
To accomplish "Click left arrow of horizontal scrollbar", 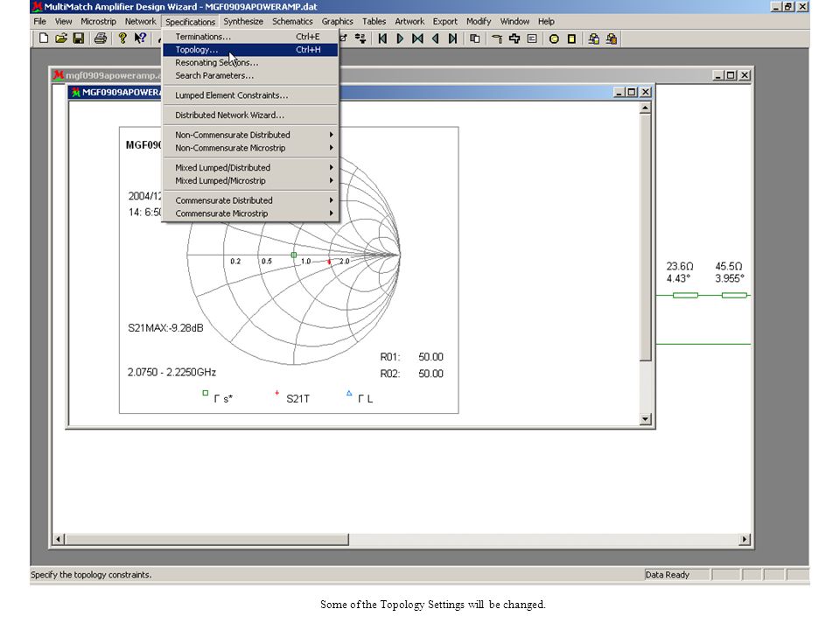I will 59,539.
